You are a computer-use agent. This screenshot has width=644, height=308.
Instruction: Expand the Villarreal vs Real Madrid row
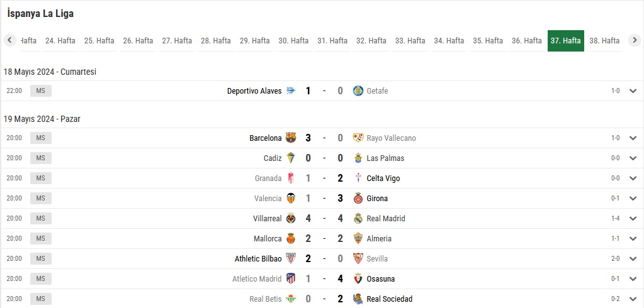(633, 219)
